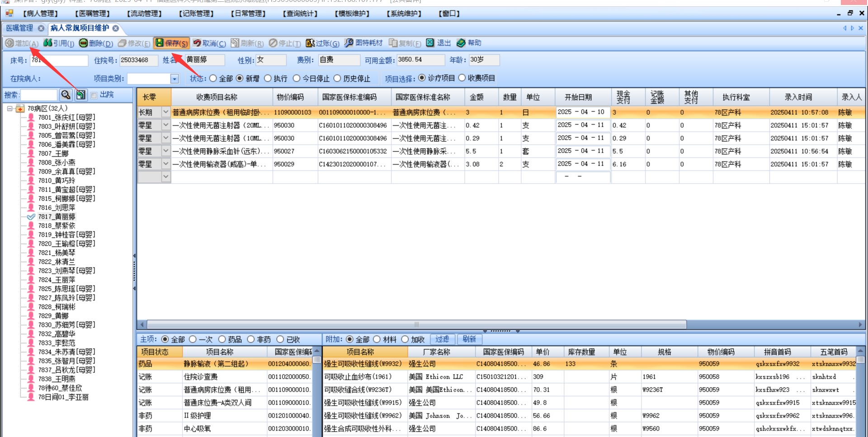Open the 记账管理 menu
The width and height of the screenshot is (868, 437).
196,14
